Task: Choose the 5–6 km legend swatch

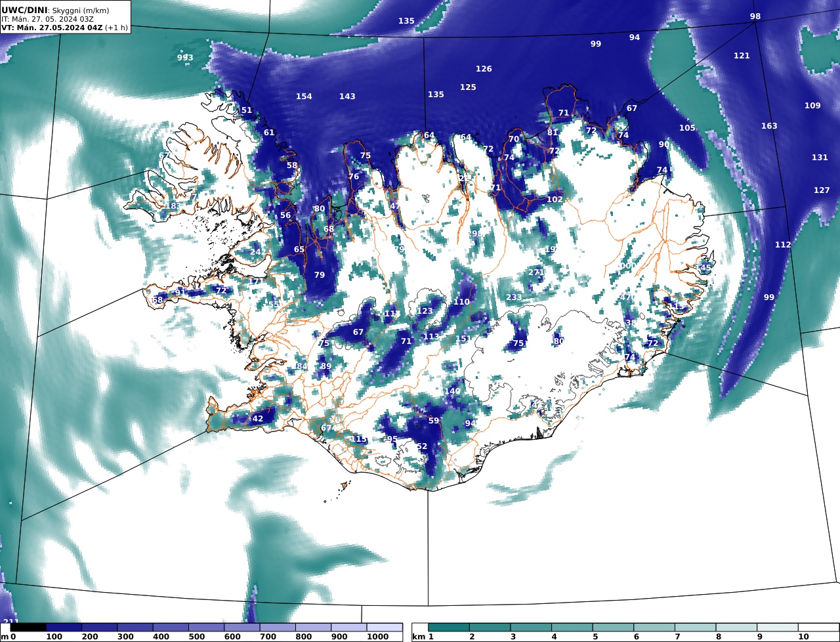Action: click(613, 628)
